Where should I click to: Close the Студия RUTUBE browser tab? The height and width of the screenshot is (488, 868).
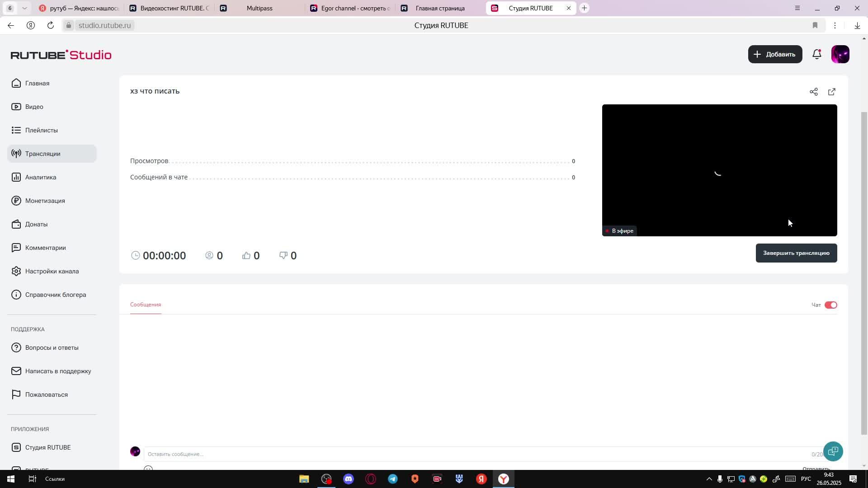coord(569,8)
